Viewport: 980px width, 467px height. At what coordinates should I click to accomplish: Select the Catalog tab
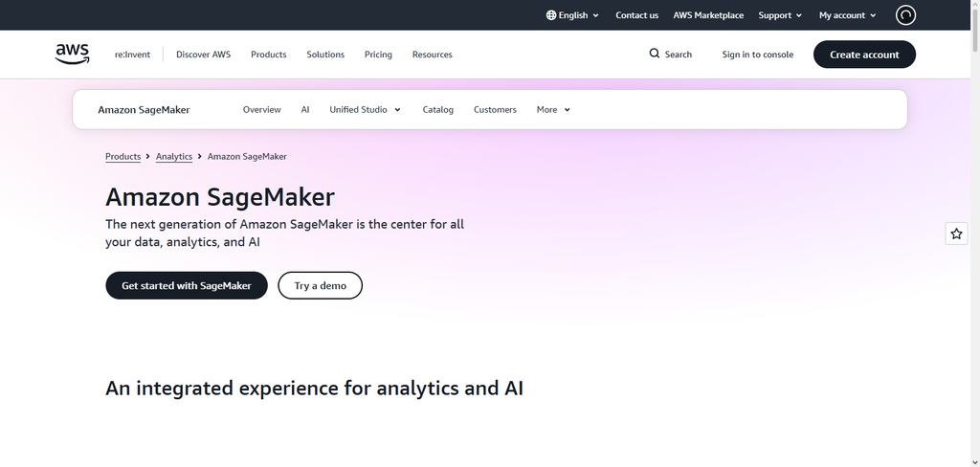tap(438, 109)
